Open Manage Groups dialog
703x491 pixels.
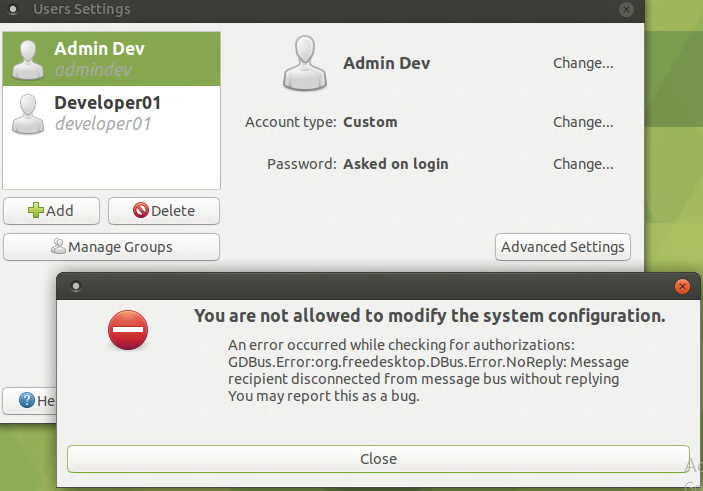click(111, 247)
